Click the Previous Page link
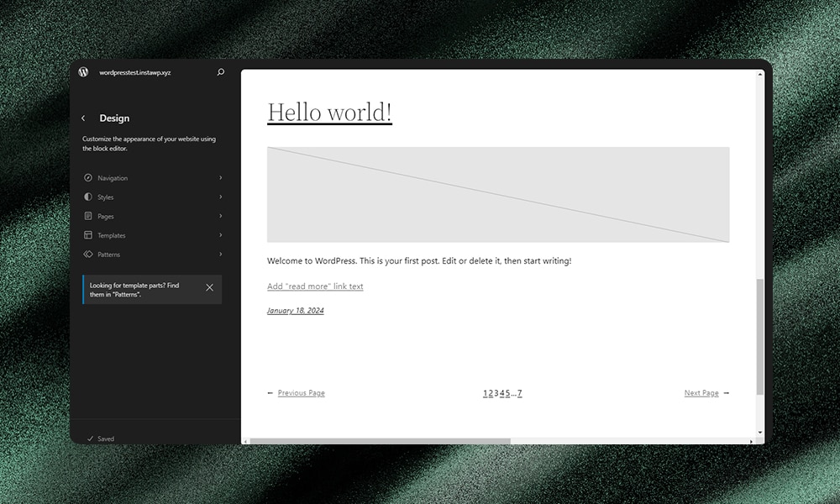The image size is (840, 504). point(301,392)
